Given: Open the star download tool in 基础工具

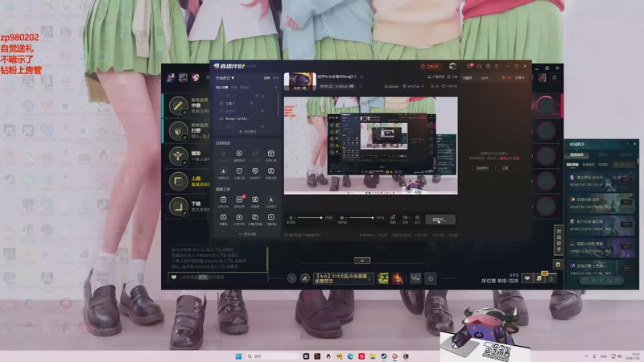Looking at the screenshot, I should click(x=270, y=200).
